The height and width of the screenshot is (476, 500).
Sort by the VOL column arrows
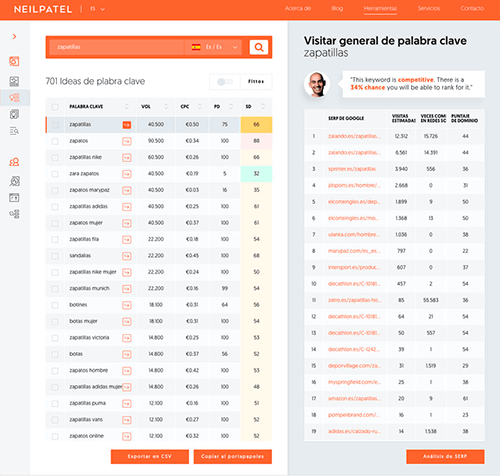166,106
